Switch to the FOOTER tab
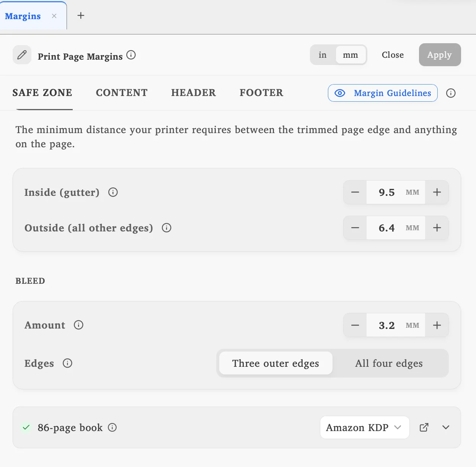The height and width of the screenshot is (467, 476). pos(261,93)
